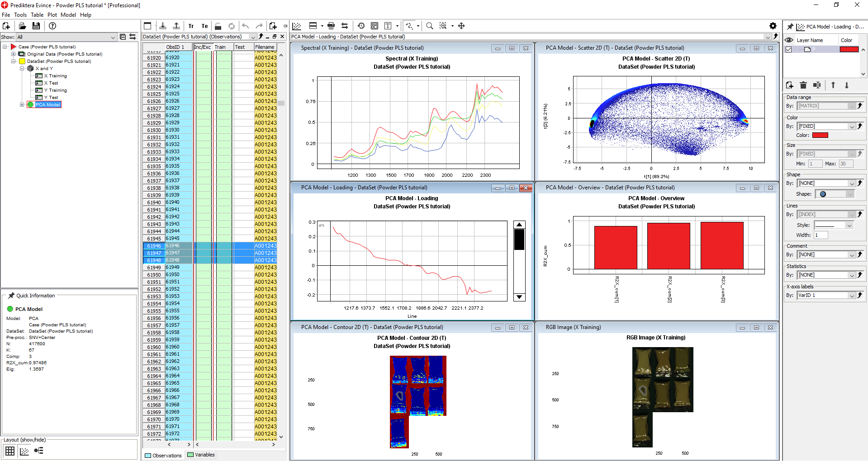Switch to the Variables view toggle
The image size is (868, 461).
coord(201,455)
